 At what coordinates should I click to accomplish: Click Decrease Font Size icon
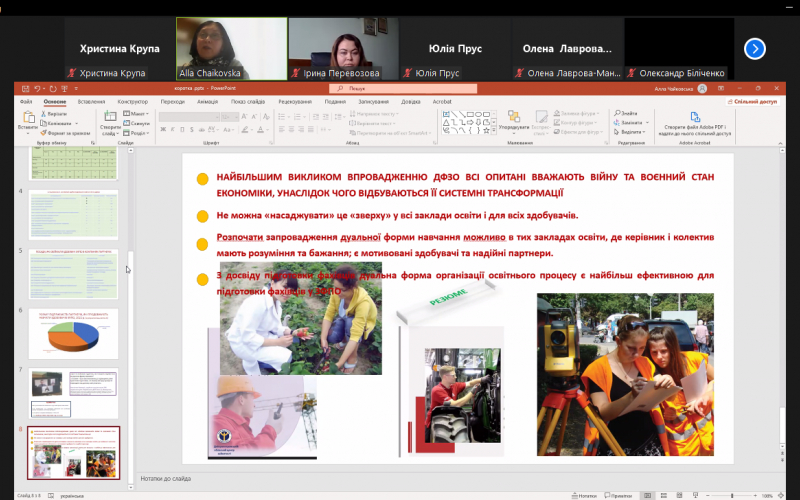(254, 117)
